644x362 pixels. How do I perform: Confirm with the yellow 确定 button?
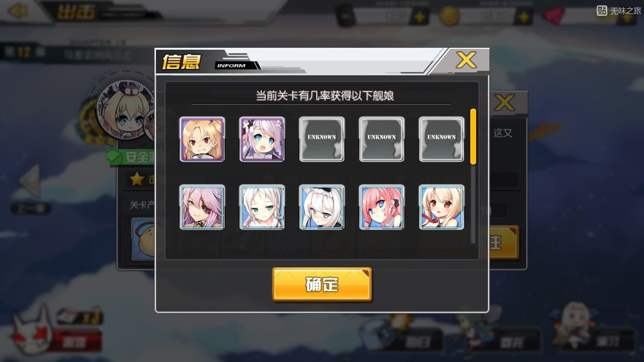click(x=322, y=285)
